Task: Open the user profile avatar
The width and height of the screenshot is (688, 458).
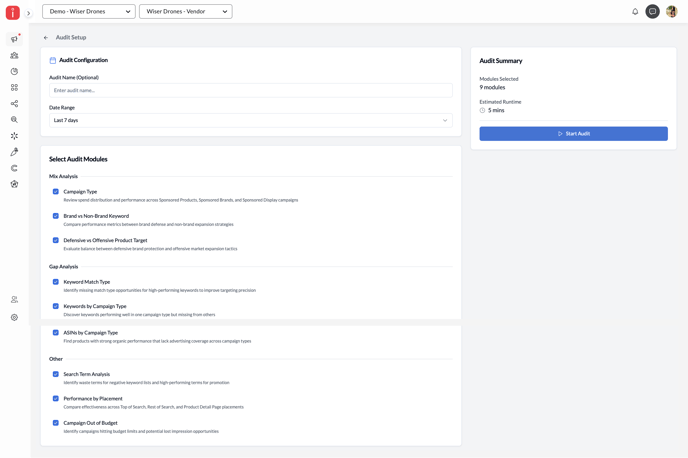Action: pos(671,12)
